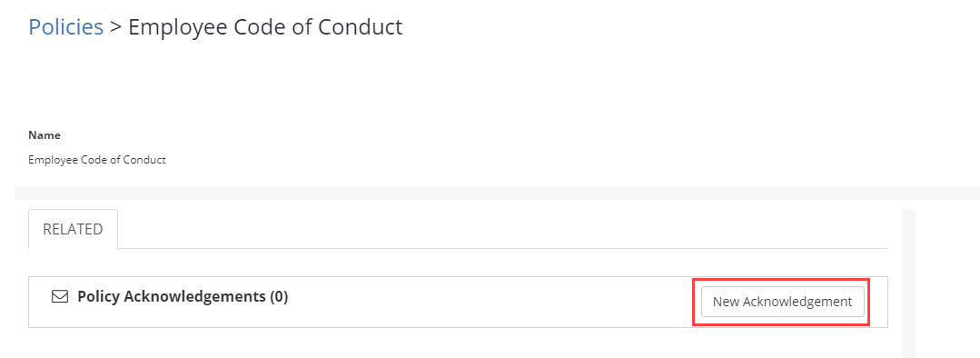Click empty space in the Policy Acknowledgements panel
This screenshot has width=980, height=358.
pos(488,302)
